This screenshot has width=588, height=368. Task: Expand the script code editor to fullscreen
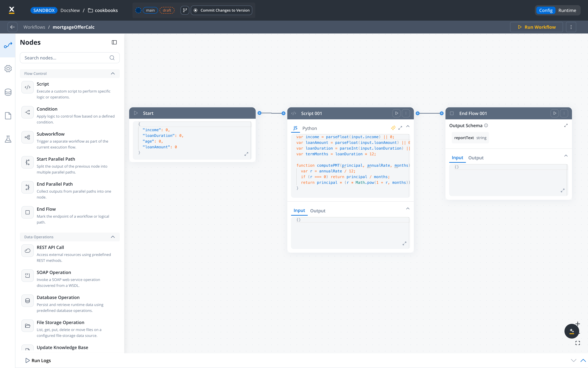[x=400, y=128]
